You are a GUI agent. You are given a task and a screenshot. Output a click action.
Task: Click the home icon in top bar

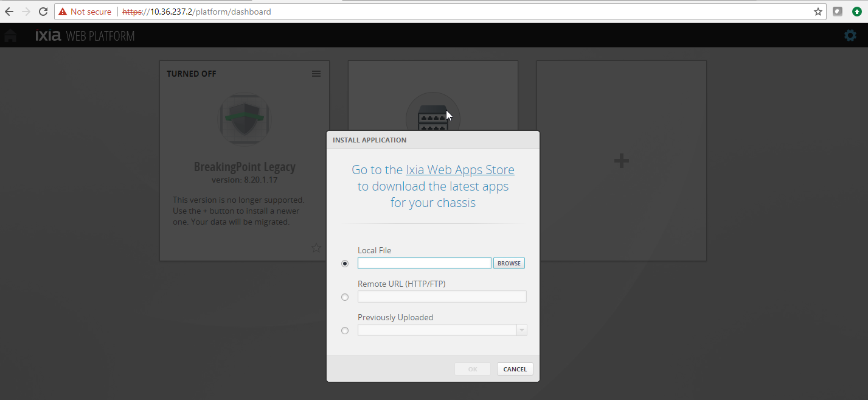[10, 36]
